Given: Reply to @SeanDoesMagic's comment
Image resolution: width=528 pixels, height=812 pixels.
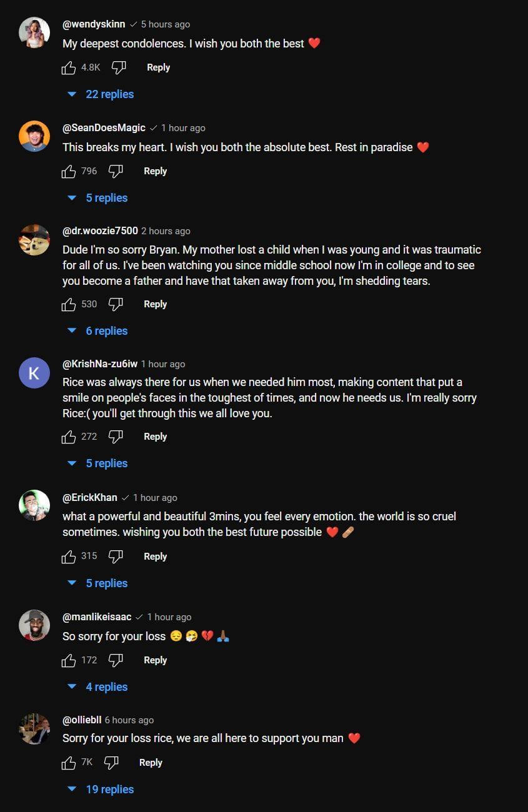Looking at the screenshot, I should [155, 171].
